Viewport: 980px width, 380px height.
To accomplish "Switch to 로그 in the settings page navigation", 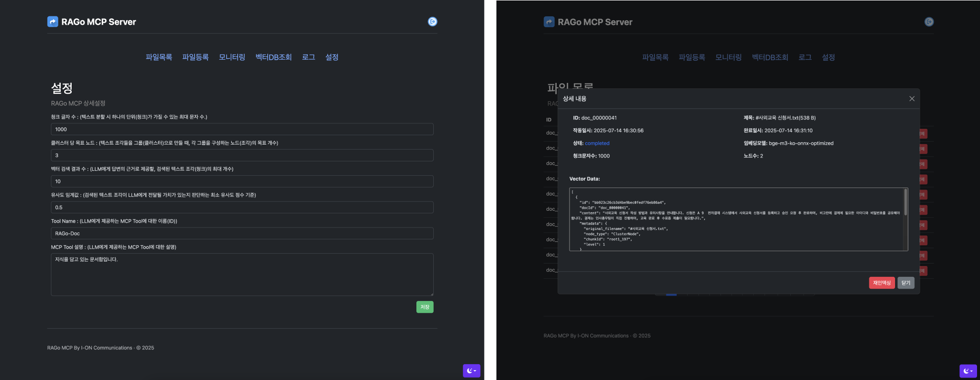I will pos(308,57).
